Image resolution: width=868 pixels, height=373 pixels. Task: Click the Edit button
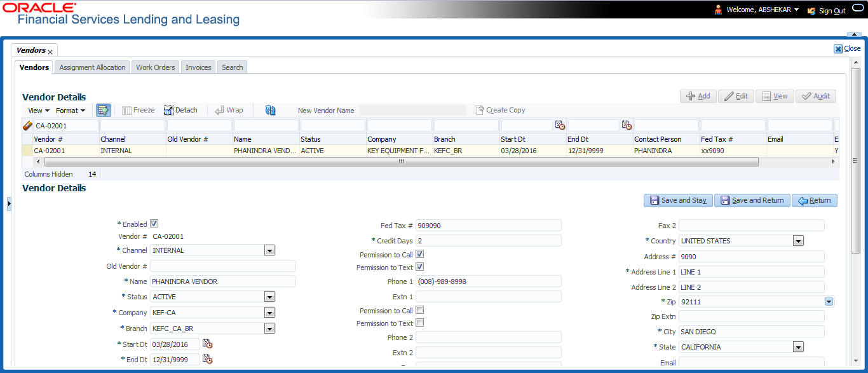click(x=735, y=96)
